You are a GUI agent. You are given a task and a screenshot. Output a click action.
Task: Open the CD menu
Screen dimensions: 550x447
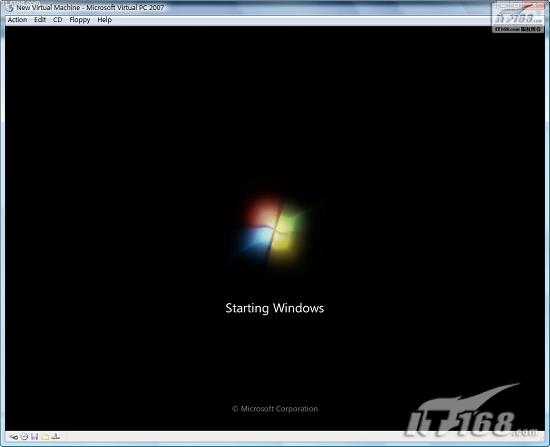58,20
